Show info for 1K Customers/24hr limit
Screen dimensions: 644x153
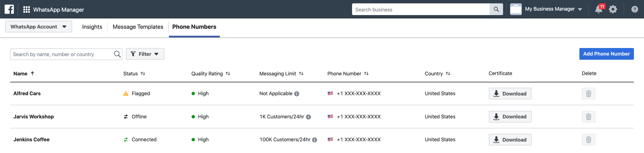(308, 117)
